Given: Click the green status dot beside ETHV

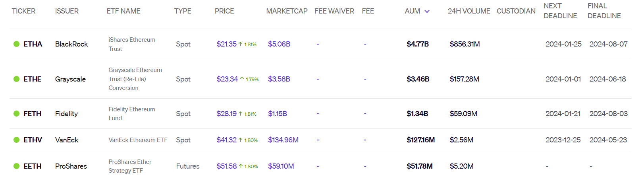Looking at the screenshot, I should 17,140.
